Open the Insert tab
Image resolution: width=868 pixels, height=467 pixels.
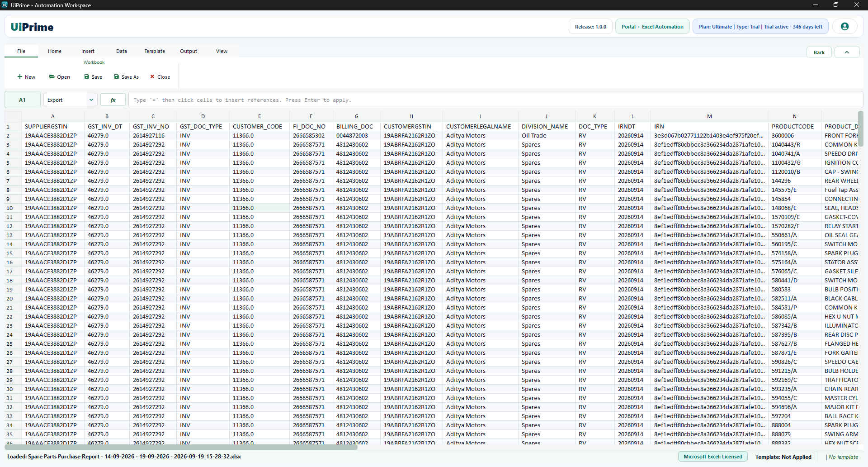pyautogui.click(x=88, y=51)
